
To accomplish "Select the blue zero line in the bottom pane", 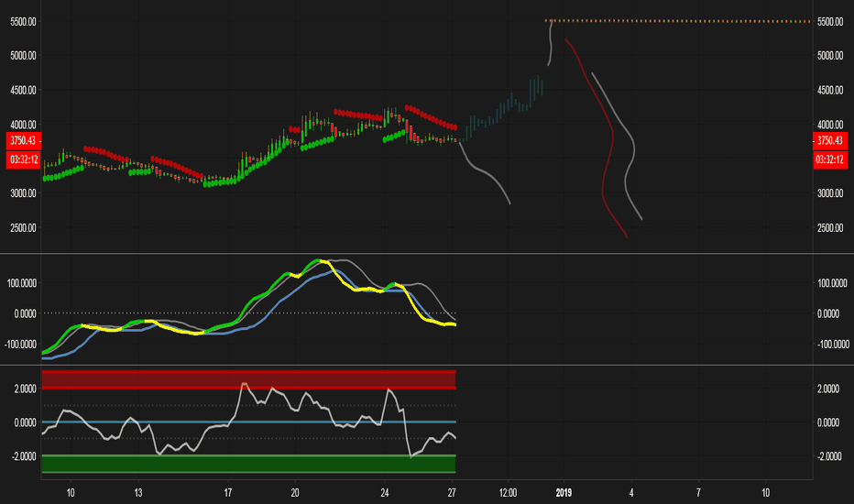I will 248,422.
